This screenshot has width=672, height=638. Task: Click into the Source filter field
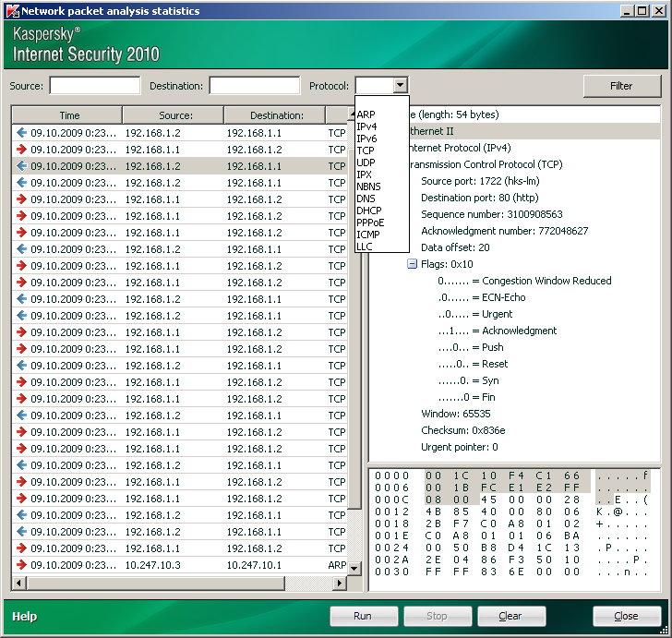click(x=95, y=85)
